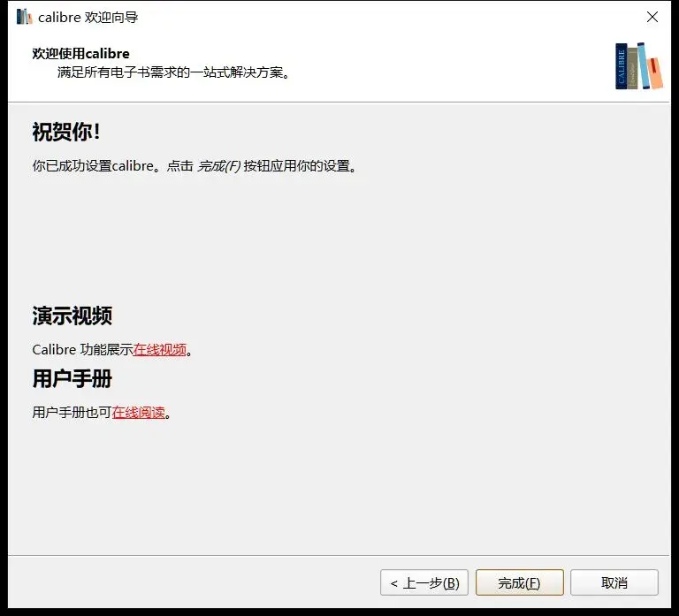
Task: Click the 演示视频 heading
Action: tap(72, 316)
